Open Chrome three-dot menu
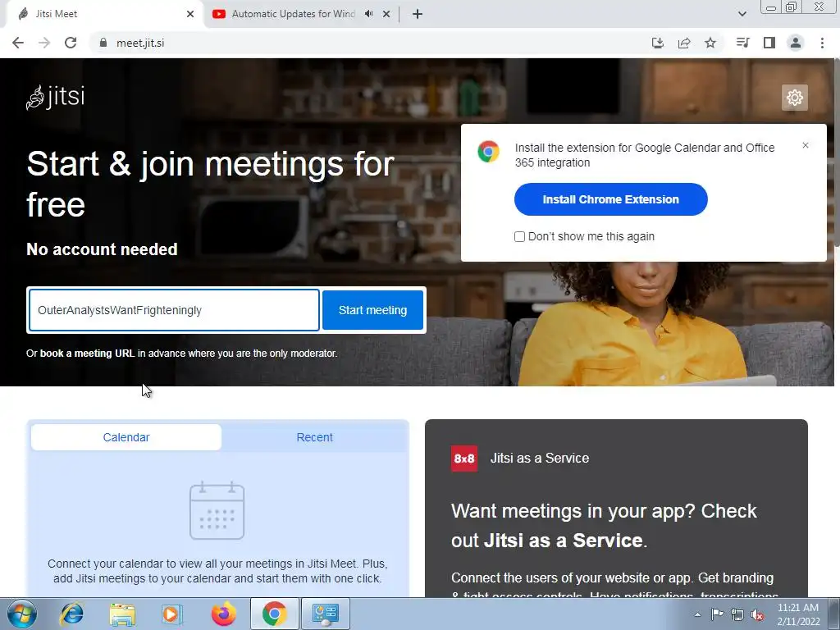This screenshot has height=630, width=840. 822,43
